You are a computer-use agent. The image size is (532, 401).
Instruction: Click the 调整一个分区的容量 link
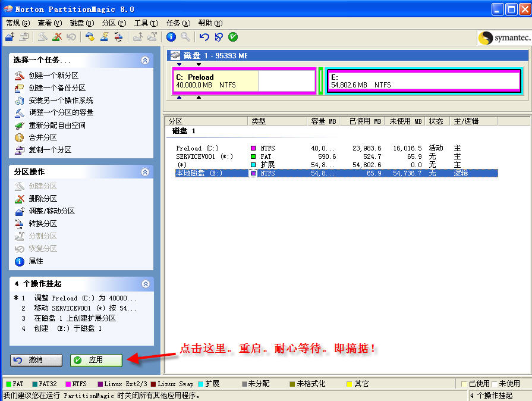(x=61, y=112)
